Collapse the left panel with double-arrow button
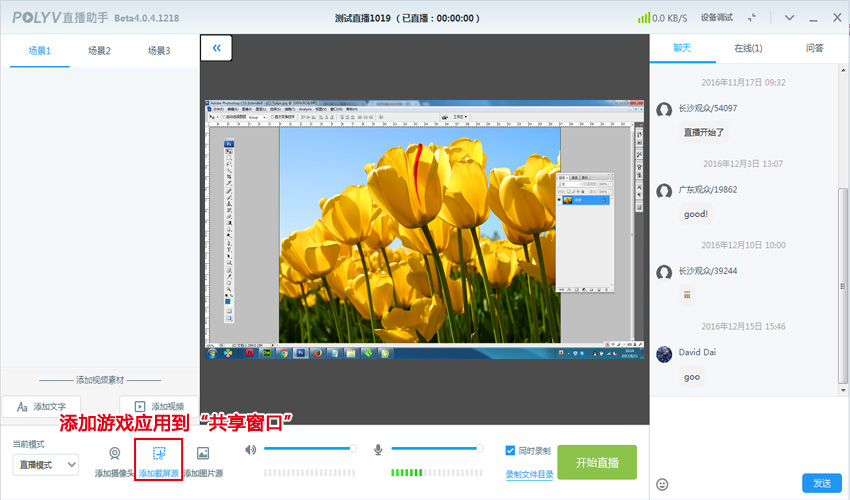The width and height of the screenshot is (850, 500). [216, 47]
